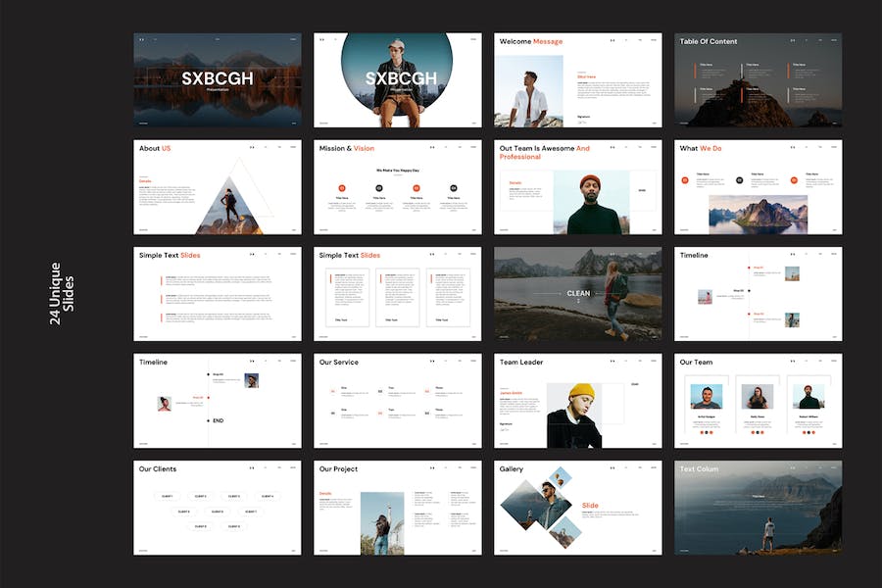Click the open-shirt man's photo in Welcome Message
The height and width of the screenshot is (588, 882).
(x=528, y=91)
